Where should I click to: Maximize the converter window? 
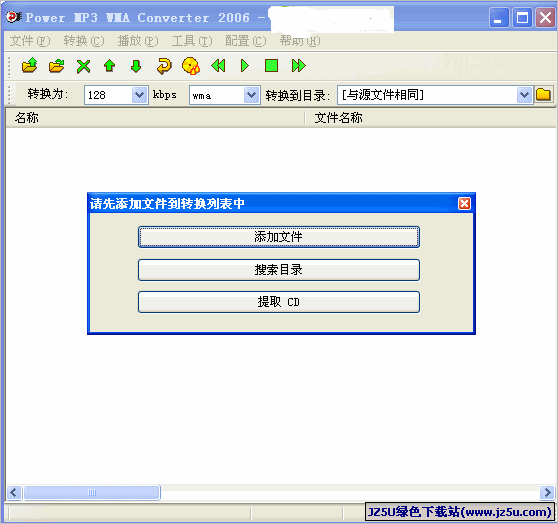coord(522,17)
